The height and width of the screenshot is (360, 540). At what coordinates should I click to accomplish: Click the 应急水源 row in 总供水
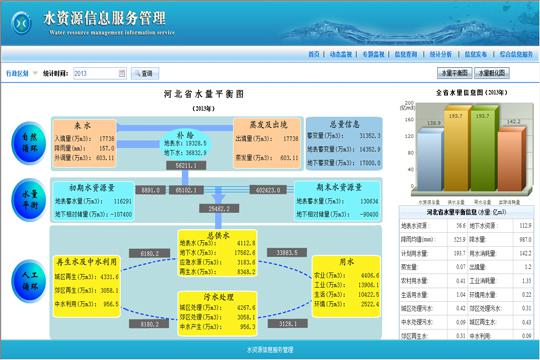click(217, 262)
